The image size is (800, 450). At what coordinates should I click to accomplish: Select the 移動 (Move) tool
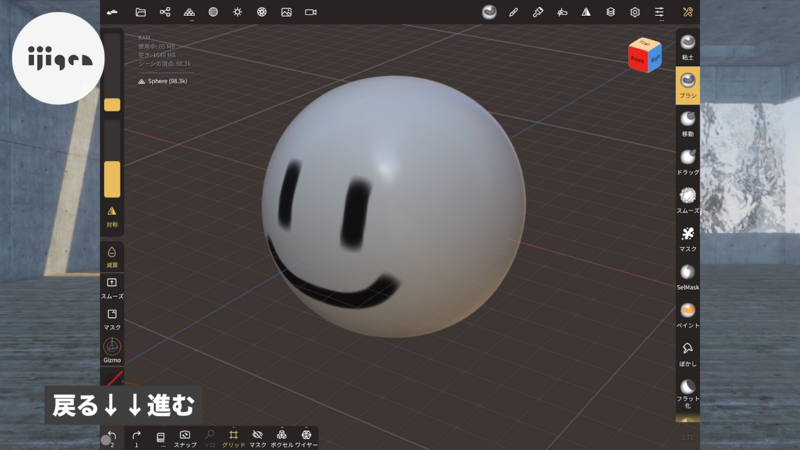pyautogui.click(x=688, y=123)
